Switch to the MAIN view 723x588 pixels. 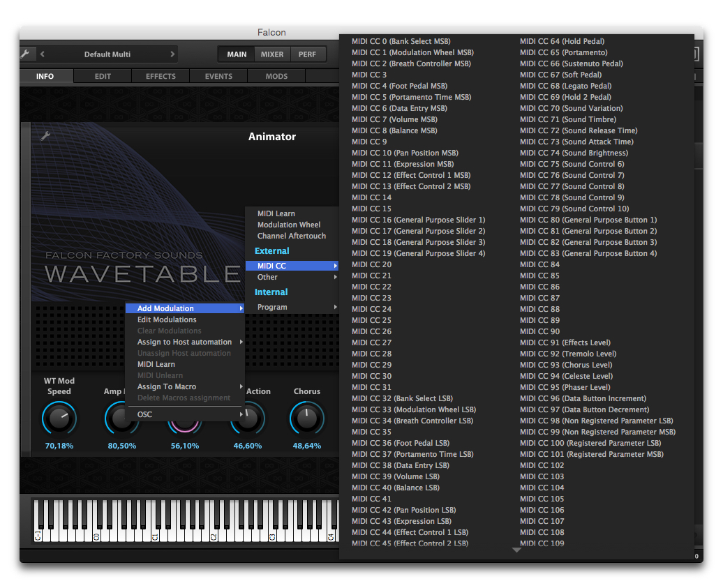tap(237, 54)
